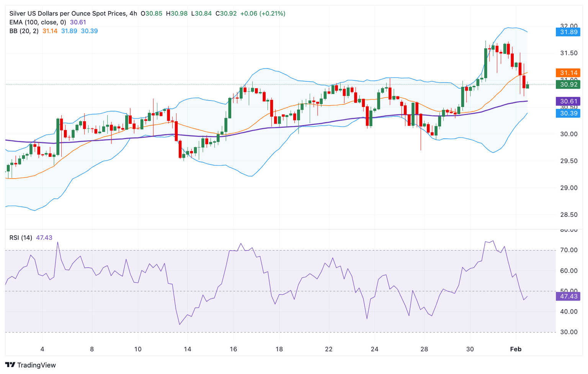Select the Silver spot prices chart title

73,14
